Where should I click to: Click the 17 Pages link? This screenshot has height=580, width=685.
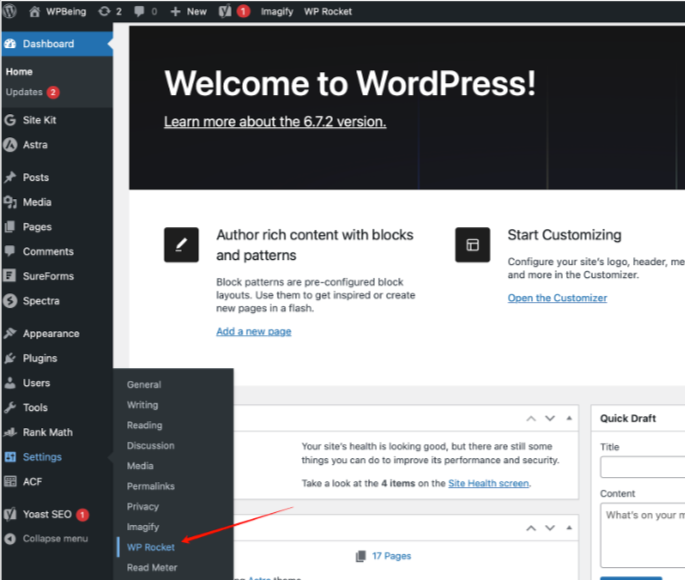click(391, 556)
